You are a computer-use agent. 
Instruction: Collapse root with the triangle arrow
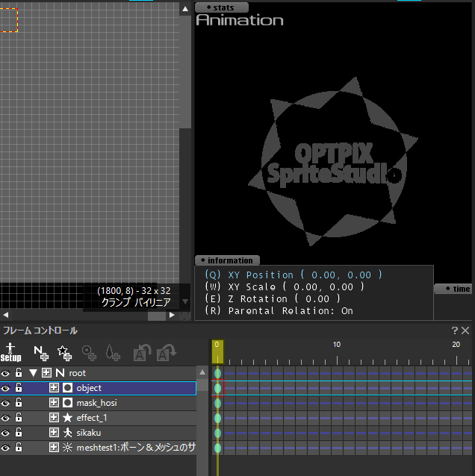[x=33, y=373]
